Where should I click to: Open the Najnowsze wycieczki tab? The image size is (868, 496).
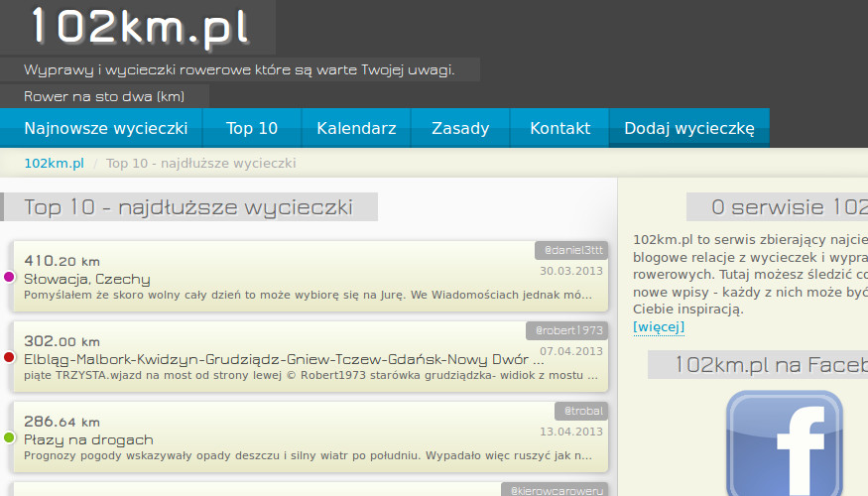pyautogui.click(x=106, y=128)
